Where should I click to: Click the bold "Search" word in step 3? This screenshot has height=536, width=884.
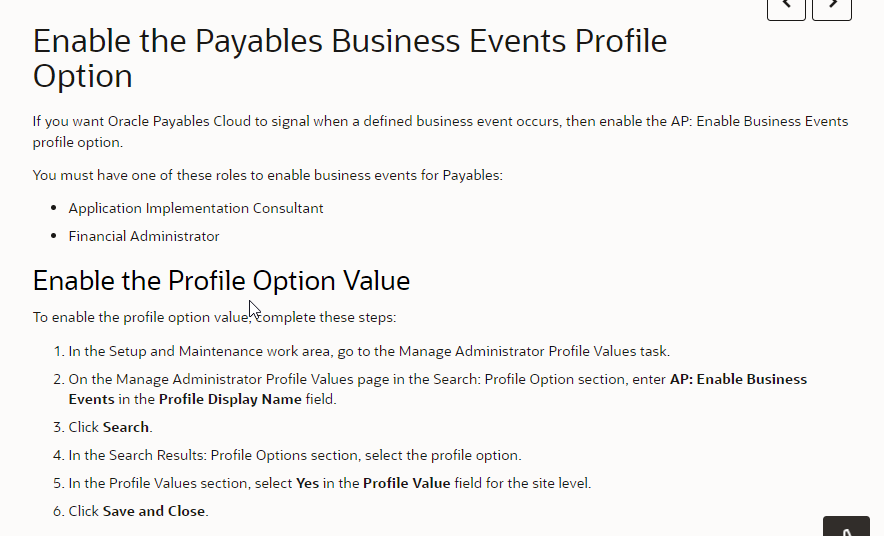tap(126, 427)
